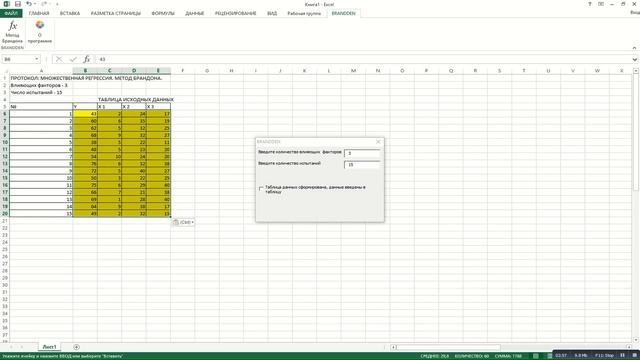Switch to the РАЗМЕТКА СТРАНИЦЫ tab
This screenshot has width=640, height=360.
point(116,13)
